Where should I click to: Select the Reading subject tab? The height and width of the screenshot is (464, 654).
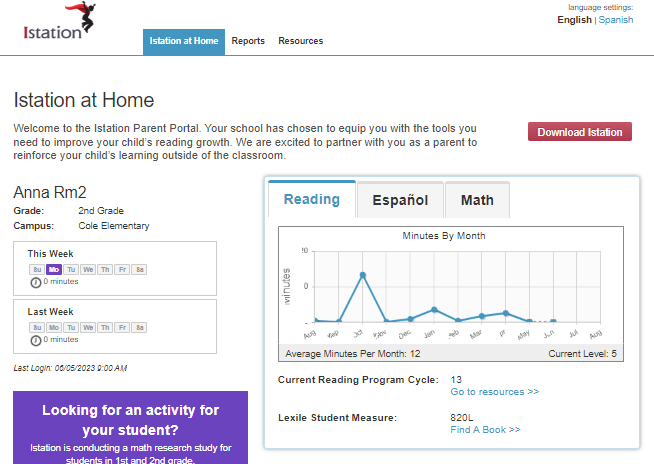pyautogui.click(x=312, y=199)
